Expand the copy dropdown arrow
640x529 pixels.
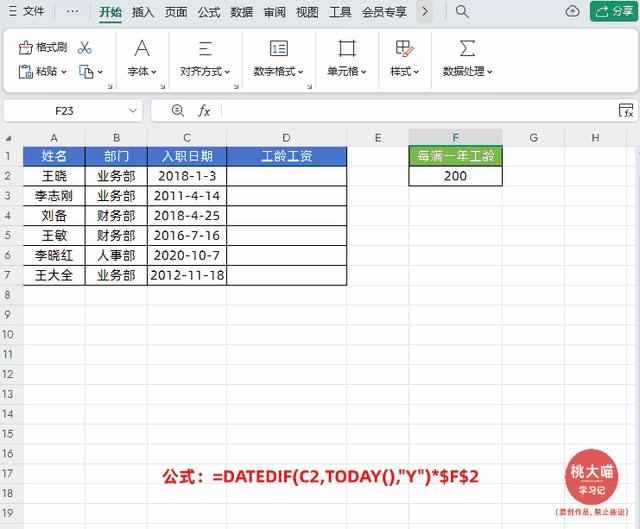100,72
